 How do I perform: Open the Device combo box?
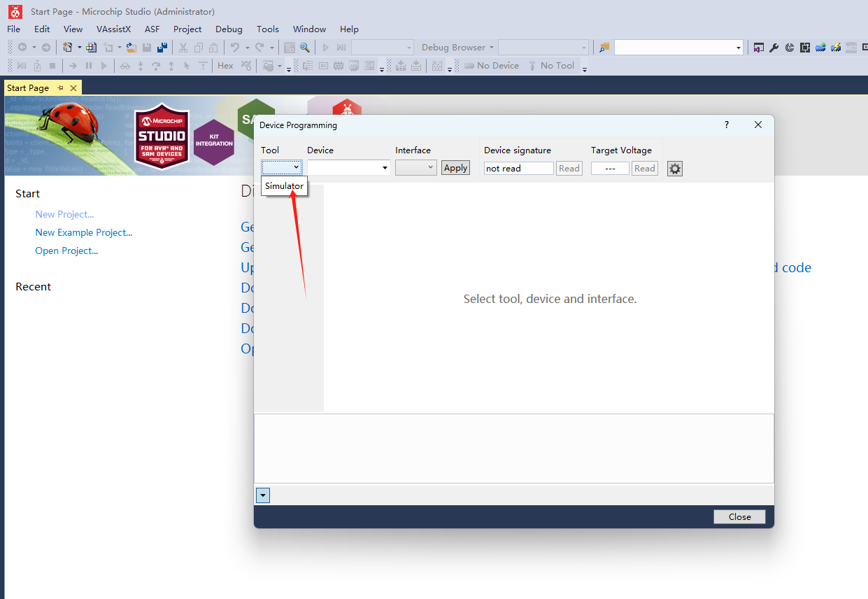click(x=349, y=167)
